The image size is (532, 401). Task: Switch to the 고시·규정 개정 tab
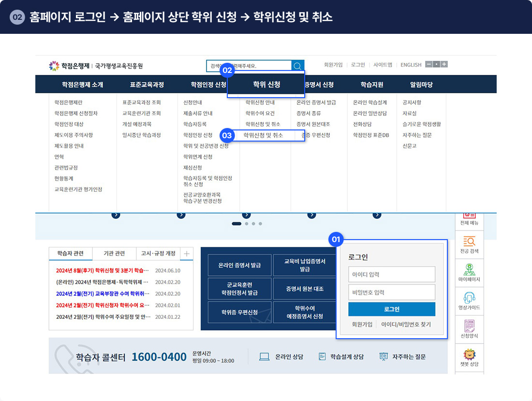158,254
